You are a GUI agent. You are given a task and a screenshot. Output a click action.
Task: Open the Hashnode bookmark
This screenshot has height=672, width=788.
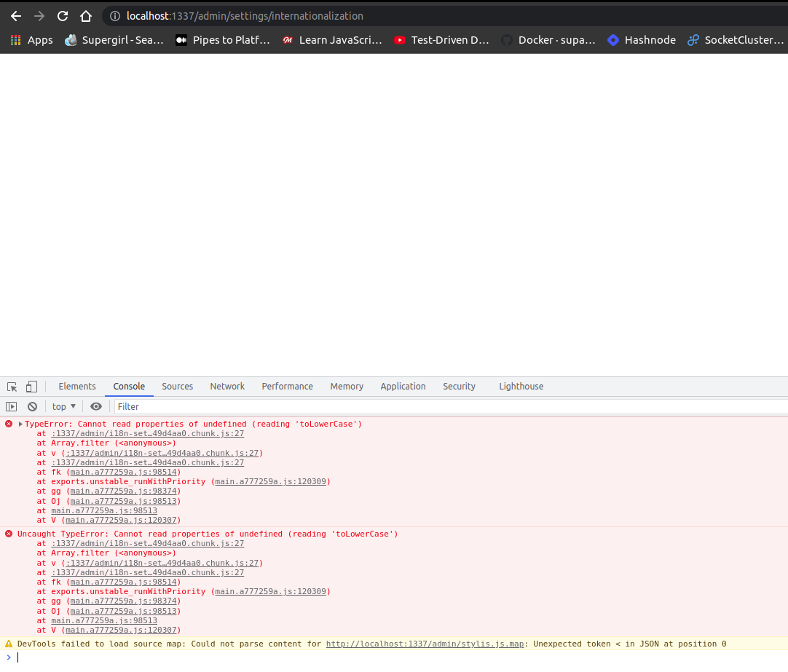(641, 40)
